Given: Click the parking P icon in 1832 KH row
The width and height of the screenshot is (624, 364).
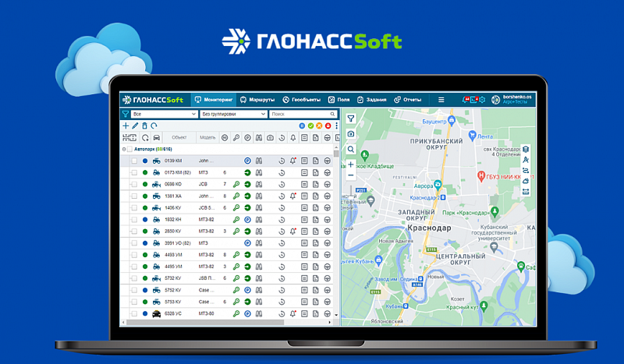Looking at the screenshot, I should click(x=247, y=220).
